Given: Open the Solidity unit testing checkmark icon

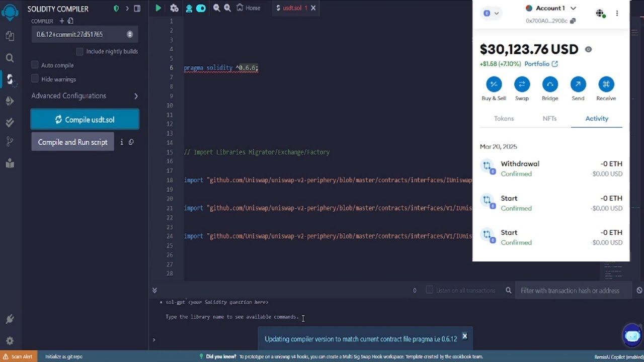Looking at the screenshot, I should point(10,122).
